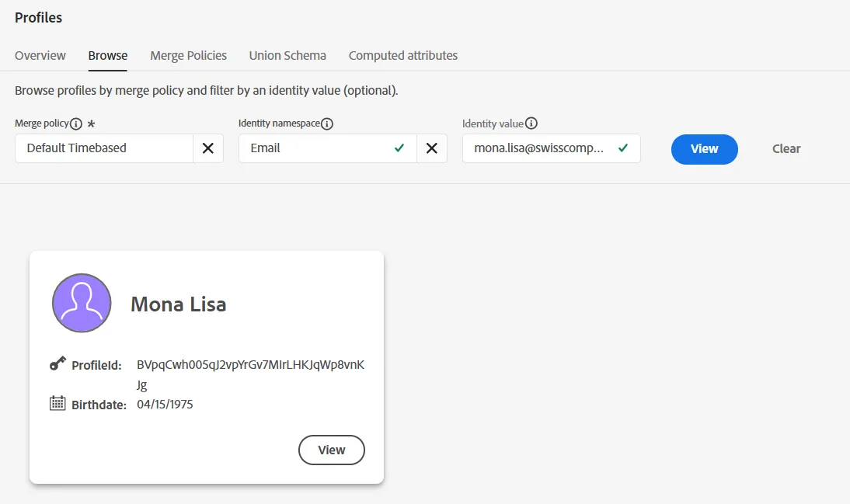
Task: Click the Browse profiles by merge policy description
Action: (x=207, y=91)
